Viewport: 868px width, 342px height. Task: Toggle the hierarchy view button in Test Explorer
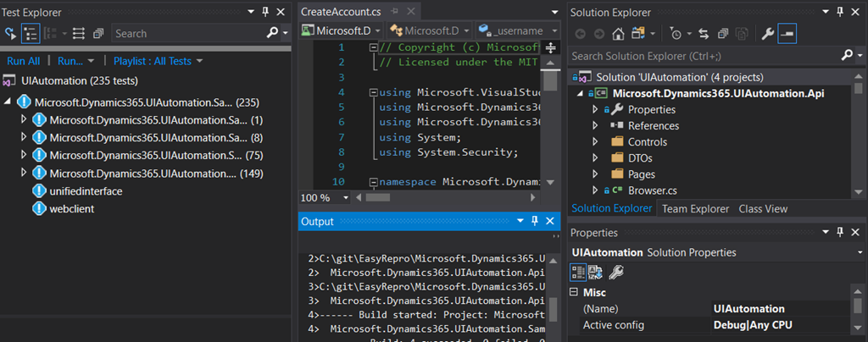coord(31,33)
